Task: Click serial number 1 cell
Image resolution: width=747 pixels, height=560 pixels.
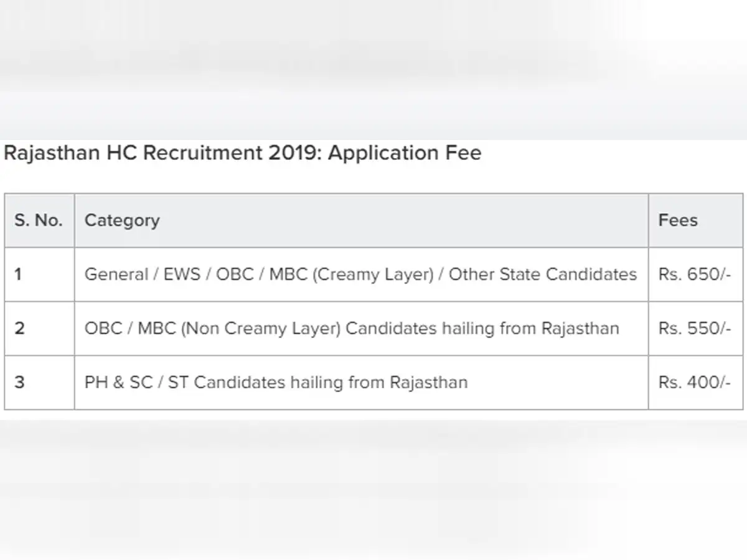Action: 19,274
